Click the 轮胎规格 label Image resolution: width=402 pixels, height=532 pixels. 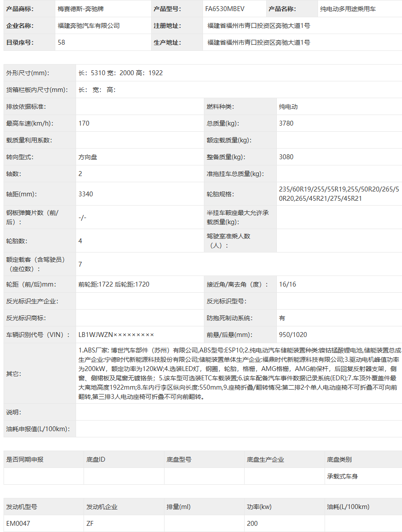point(220,194)
